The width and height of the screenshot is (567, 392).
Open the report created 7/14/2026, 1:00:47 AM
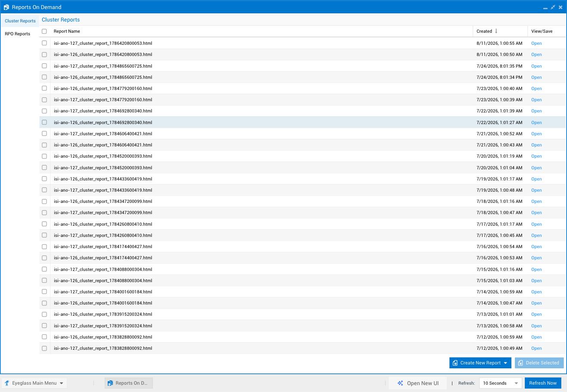536,303
